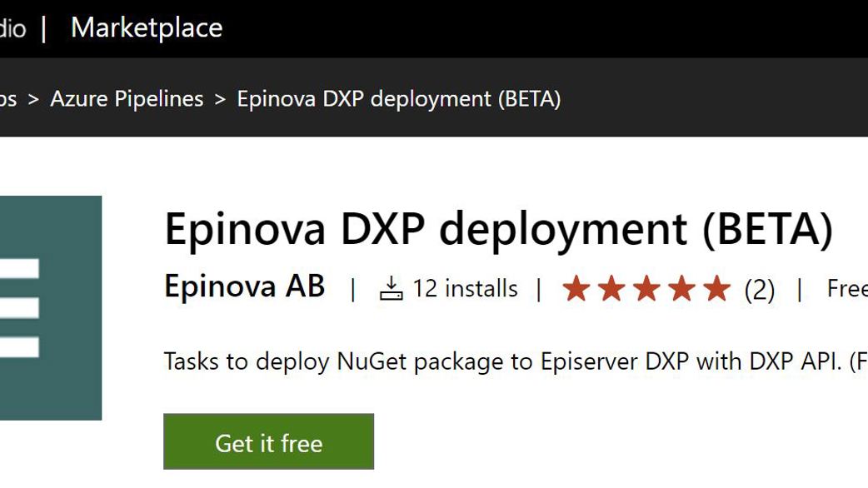Click the third rating star
868x488 pixels.
click(646, 288)
